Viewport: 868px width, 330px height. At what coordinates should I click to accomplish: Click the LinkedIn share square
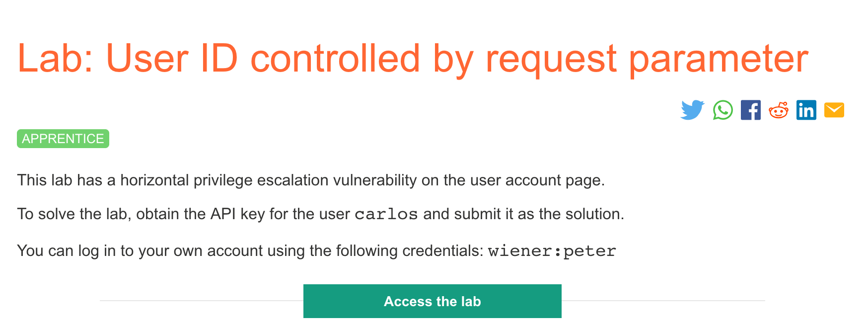[x=806, y=110]
